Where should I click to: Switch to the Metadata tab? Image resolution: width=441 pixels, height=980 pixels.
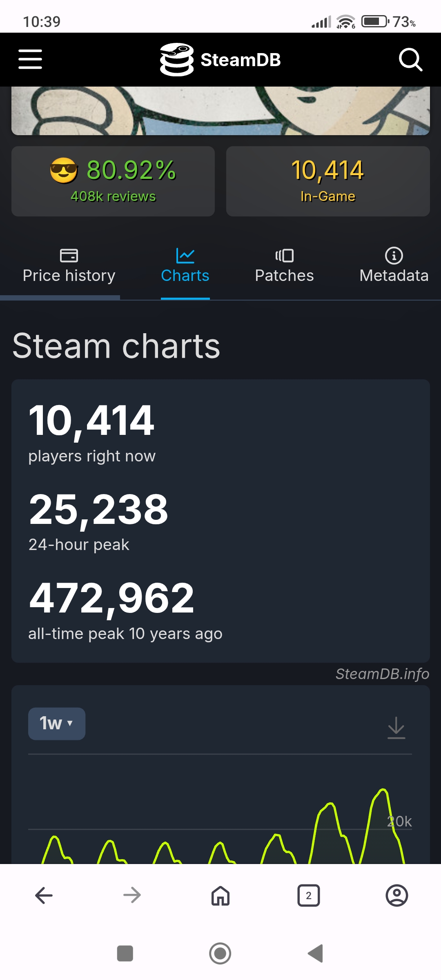394,266
